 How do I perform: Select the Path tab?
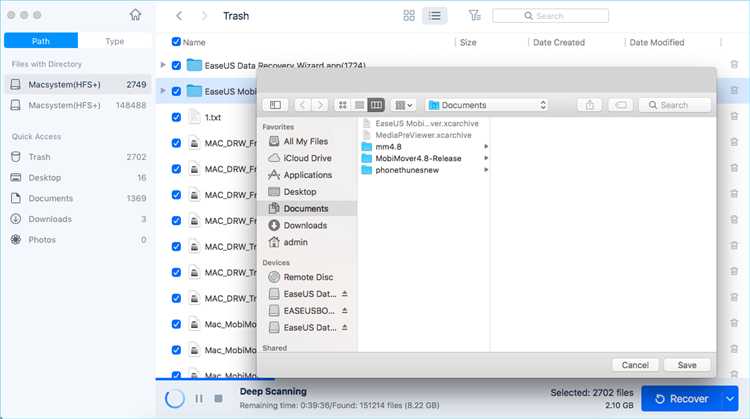41,41
